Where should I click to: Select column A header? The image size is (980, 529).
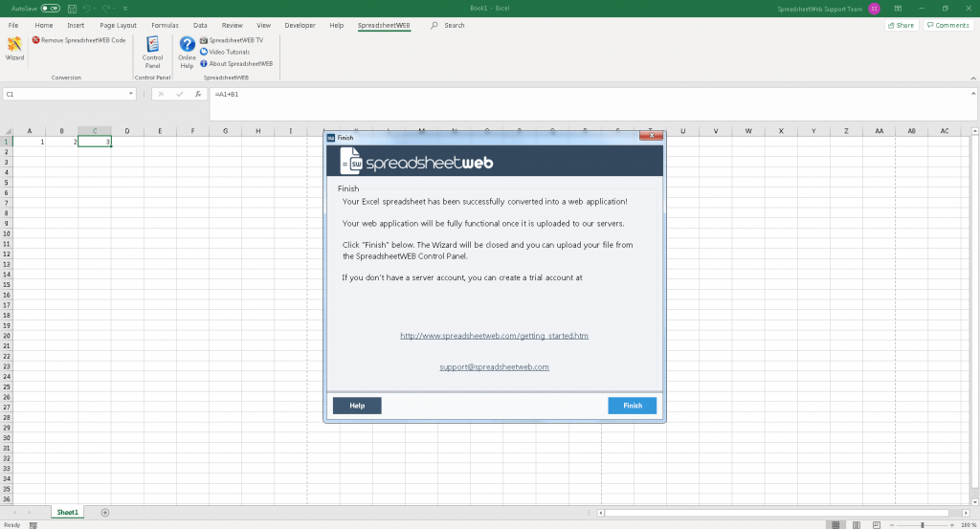coord(30,131)
